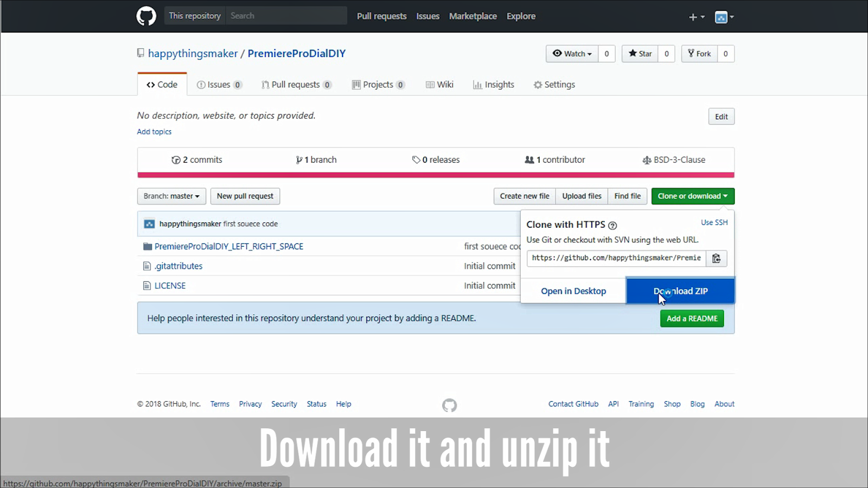Open footer Privacy link
Viewport: 868px width, 488px height.
pyautogui.click(x=250, y=404)
